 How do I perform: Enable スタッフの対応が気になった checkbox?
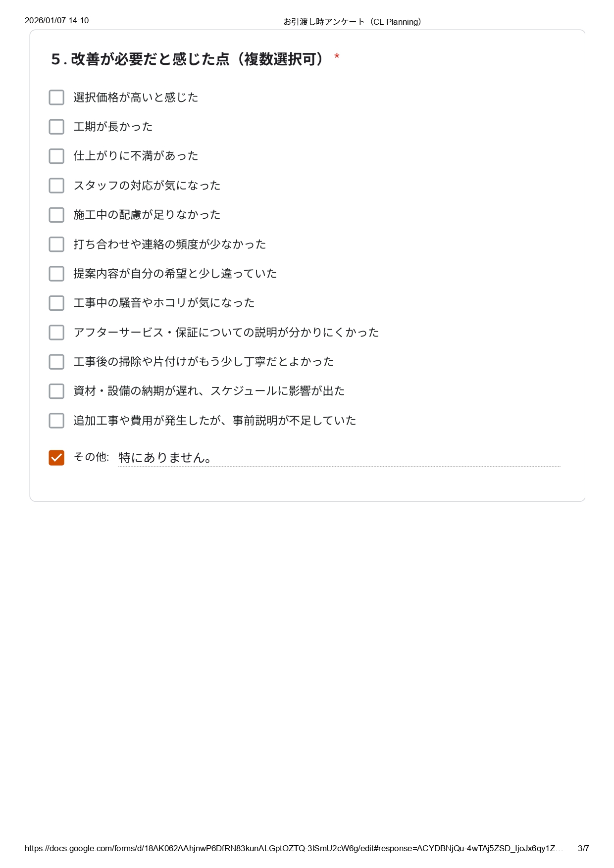56,186
